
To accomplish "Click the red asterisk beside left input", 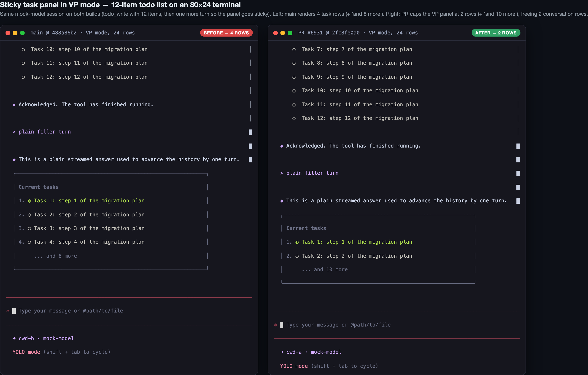I will point(8,311).
